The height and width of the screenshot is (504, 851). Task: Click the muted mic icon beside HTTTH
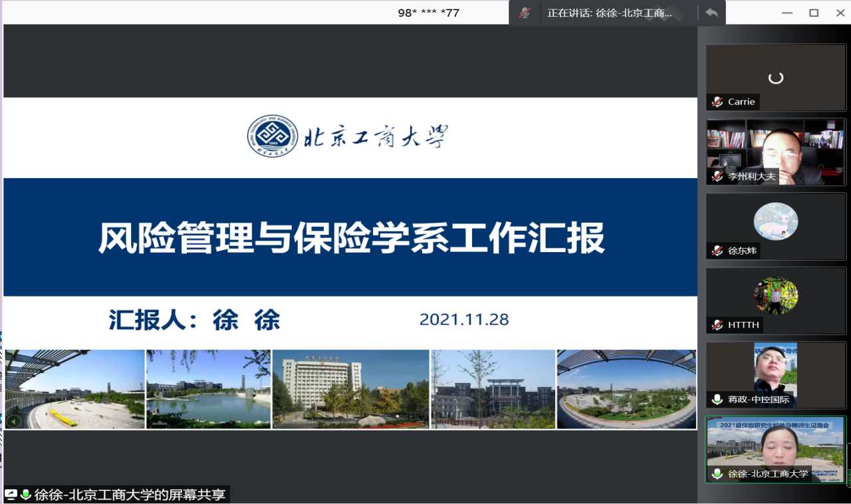(x=717, y=325)
